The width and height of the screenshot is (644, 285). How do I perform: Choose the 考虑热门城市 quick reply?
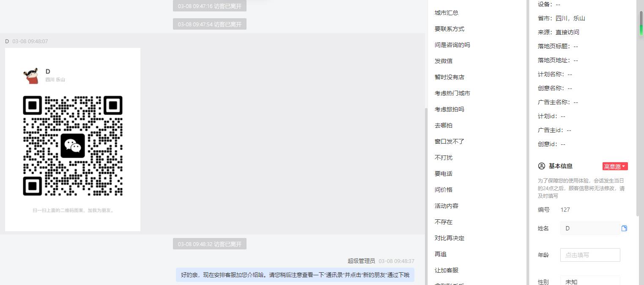point(452,93)
